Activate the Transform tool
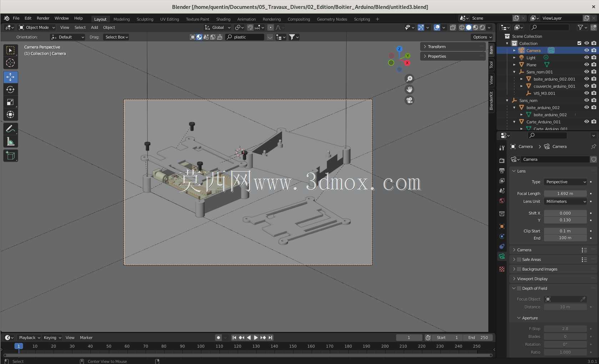Screen dimensions: 599x364 click(x=10, y=115)
